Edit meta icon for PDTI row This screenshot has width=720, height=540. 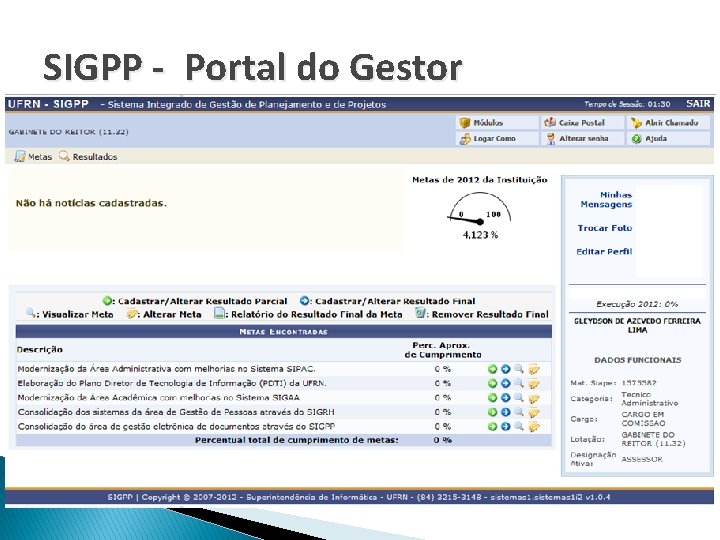pyautogui.click(x=534, y=383)
